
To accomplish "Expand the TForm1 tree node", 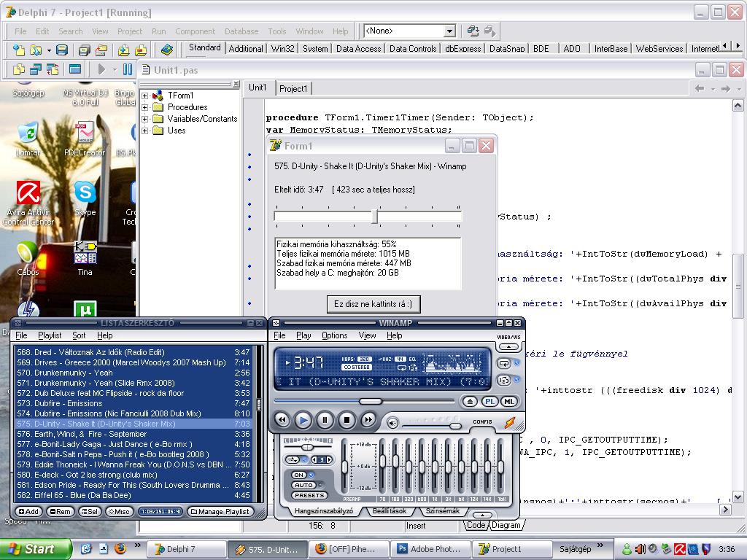I will [145, 96].
